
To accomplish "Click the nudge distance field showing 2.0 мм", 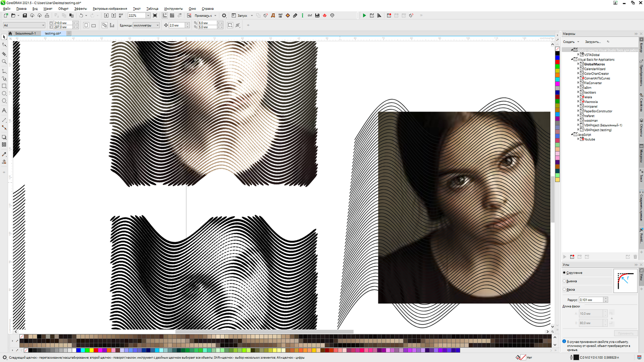I will coord(176,25).
